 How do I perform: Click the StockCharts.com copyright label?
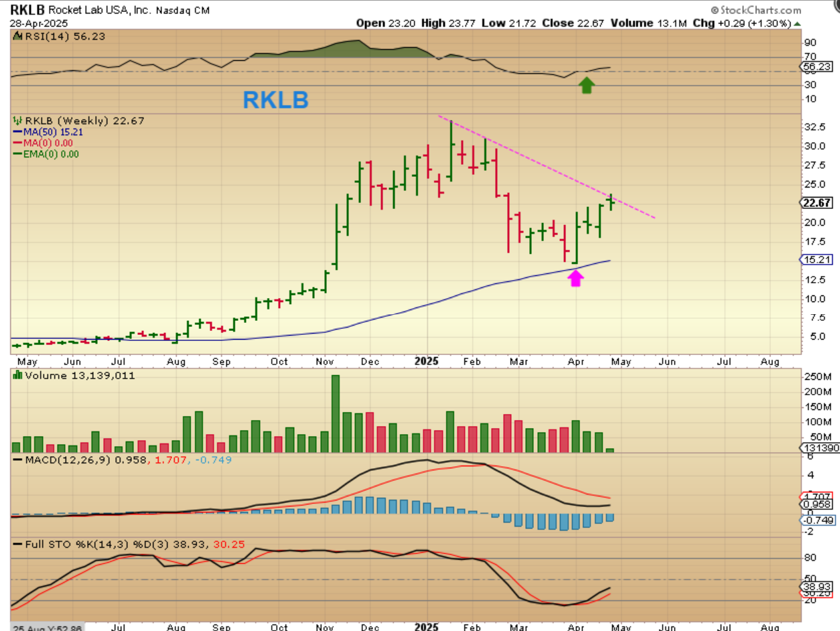(756, 10)
